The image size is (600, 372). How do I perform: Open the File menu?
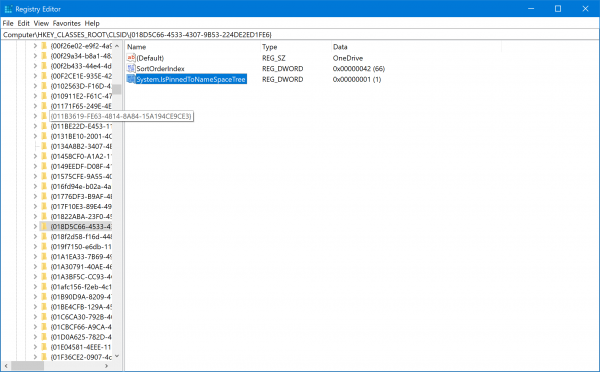[x=8, y=23]
